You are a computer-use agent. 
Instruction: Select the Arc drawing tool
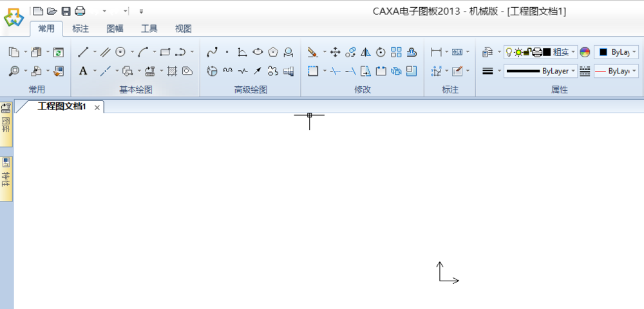[x=143, y=52]
